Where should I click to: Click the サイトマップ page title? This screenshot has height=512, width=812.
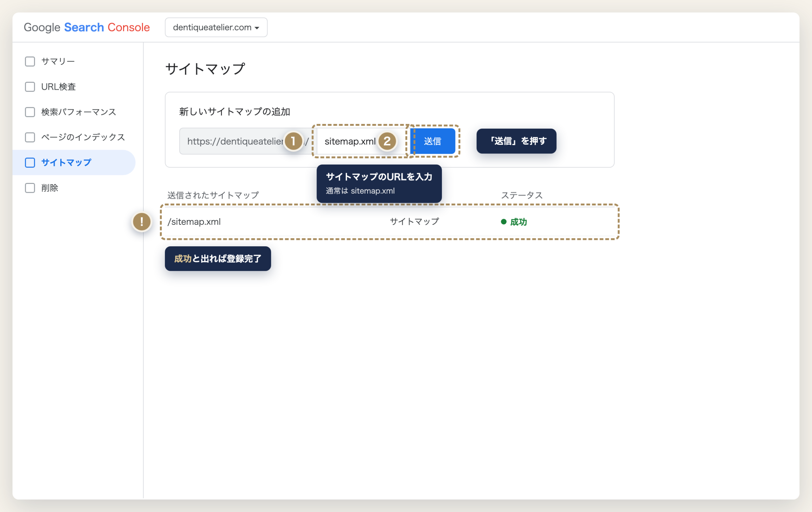205,69
